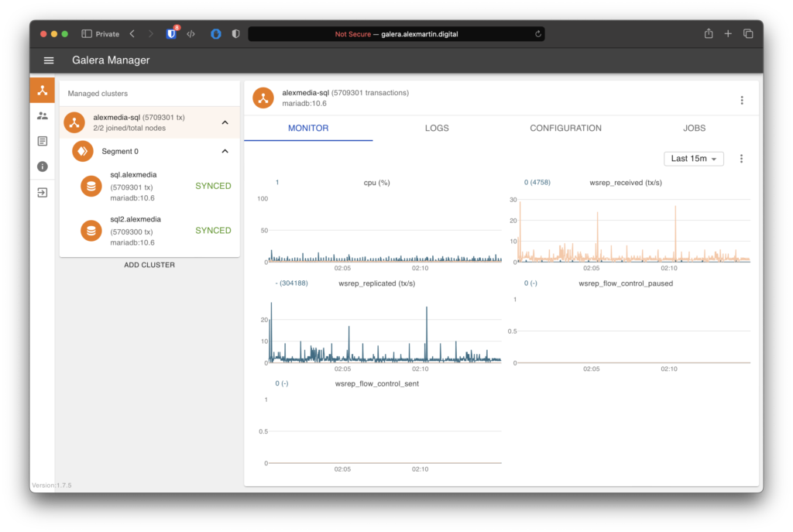Click the Bitwarden extension icon
Viewport: 793px width, 532px height.
point(171,34)
